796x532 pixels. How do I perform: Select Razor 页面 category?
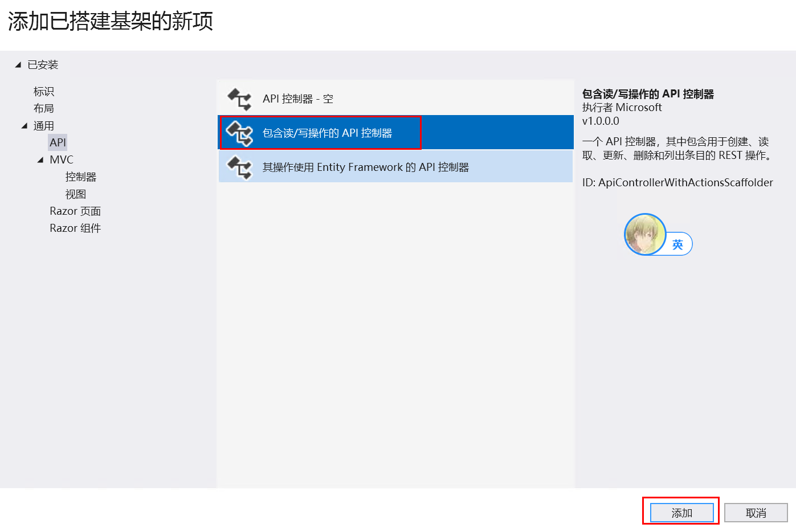click(75, 211)
